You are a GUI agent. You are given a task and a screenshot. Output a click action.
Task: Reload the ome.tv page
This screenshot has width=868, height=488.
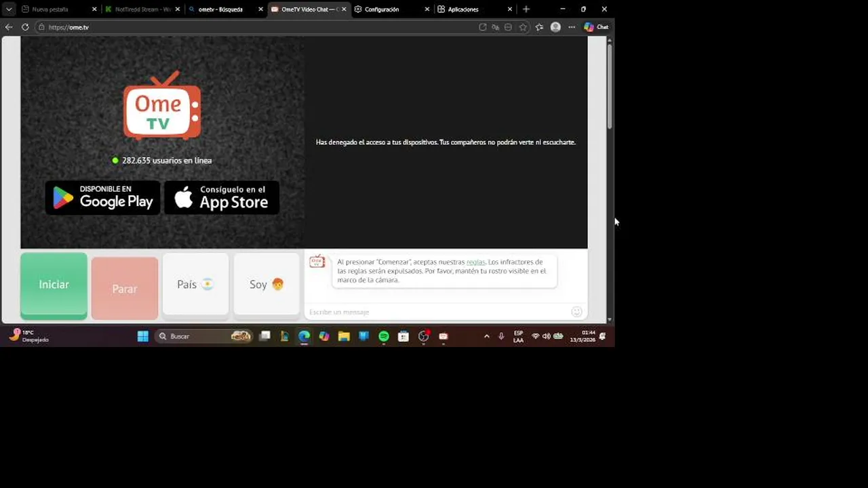25,27
